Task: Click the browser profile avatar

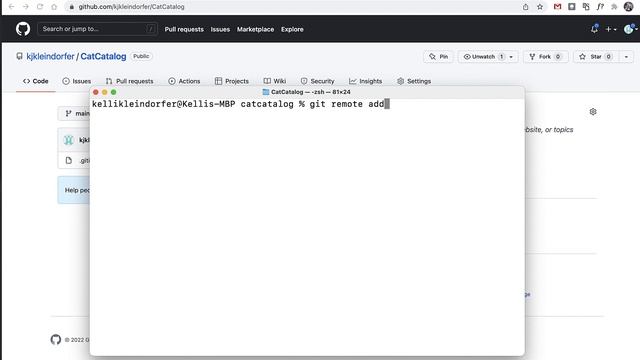Action: pyautogui.click(x=629, y=7)
